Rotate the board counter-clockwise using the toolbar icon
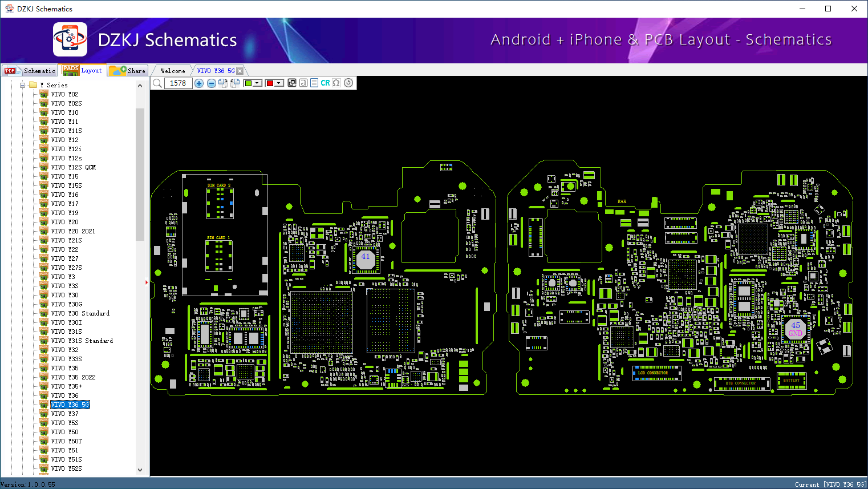868x489 pixels. click(x=234, y=83)
